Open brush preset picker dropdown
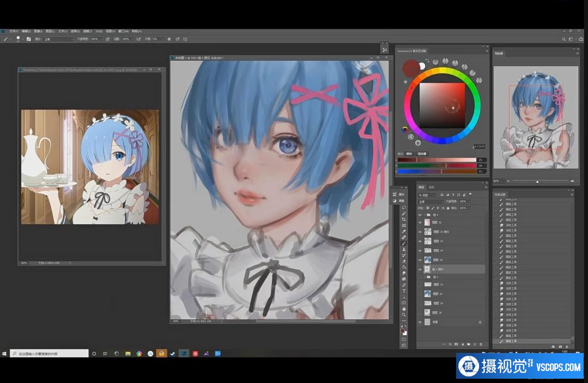The image size is (588, 383). pos(23,39)
